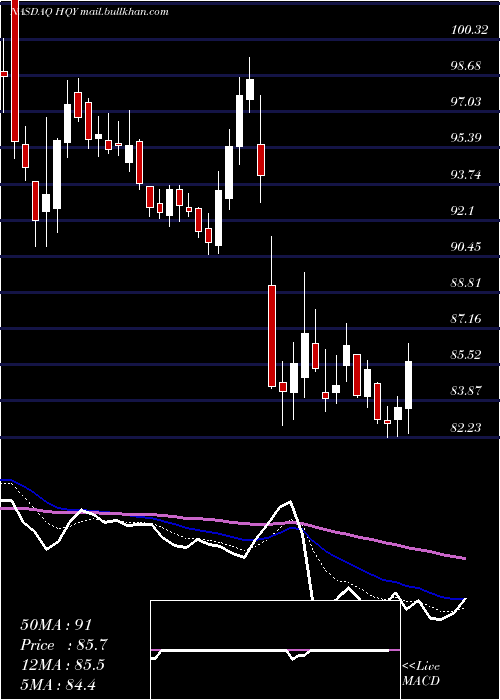This screenshot has width=500, height=700.
Task: Select the 97.03 price axis label
Action: 466,102
